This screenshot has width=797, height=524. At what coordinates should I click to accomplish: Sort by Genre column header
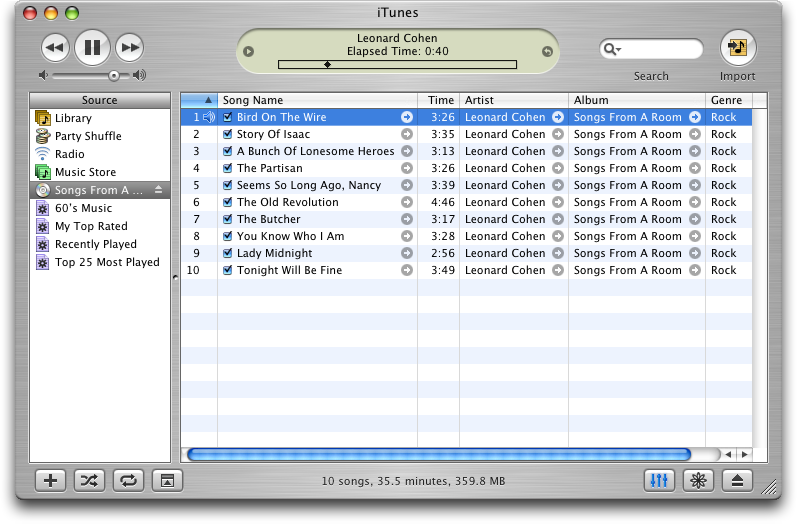click(x=729, y=100)
